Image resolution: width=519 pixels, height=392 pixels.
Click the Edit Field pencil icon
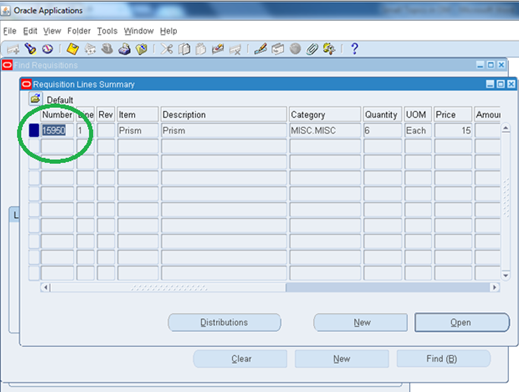260,49
